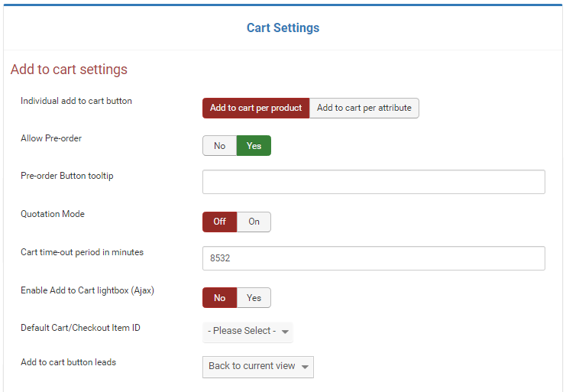This screenshot has height=392, width=566.
Task: Set Add to Cart lightbox to Yes
Action: 254,298
